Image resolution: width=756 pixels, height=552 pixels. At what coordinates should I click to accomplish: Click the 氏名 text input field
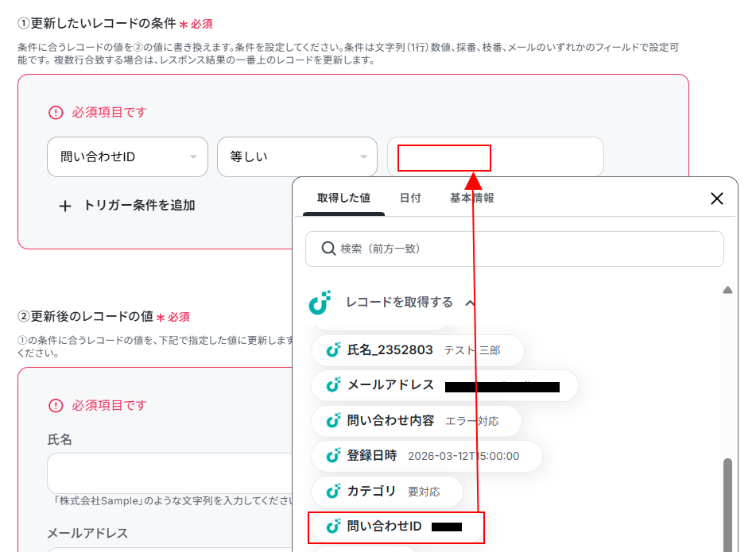[x=169, y=473]
